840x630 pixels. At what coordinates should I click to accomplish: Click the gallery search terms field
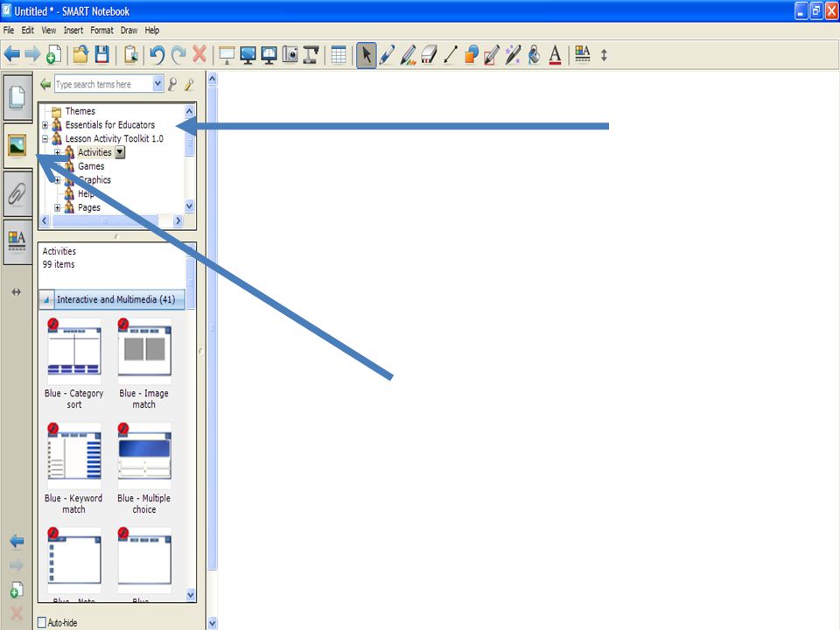click(103, 84)
